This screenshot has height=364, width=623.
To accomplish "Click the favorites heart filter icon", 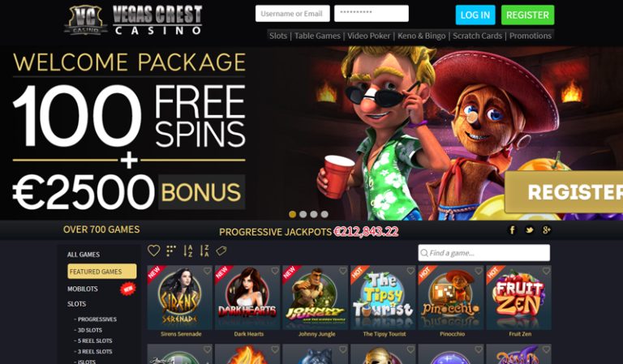I will click(x=154, y=251).
